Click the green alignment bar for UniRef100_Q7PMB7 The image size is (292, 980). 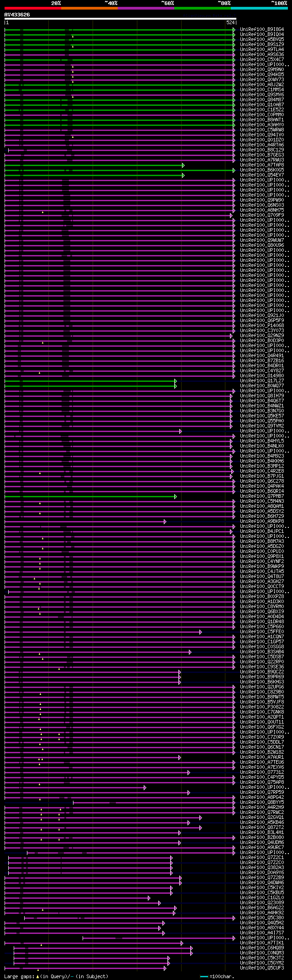click(90, 496)
